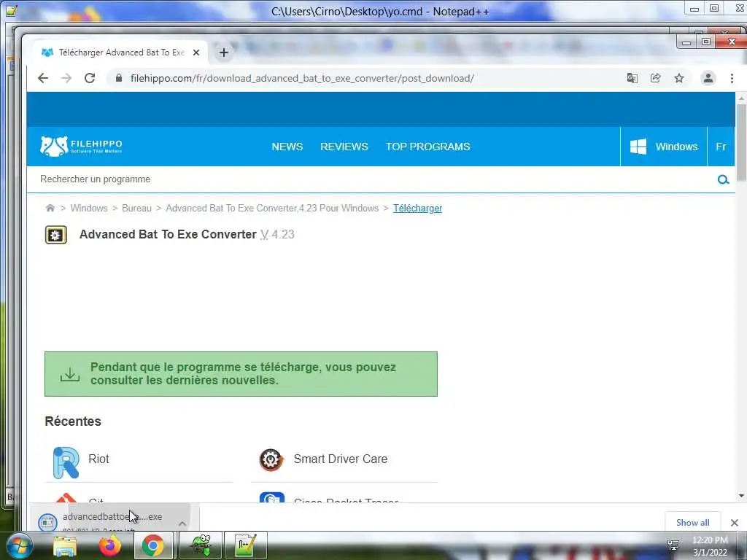This screenshot has height=560, width=747.
Task: Click the green frog taskbar icon
Action: (201, 545)
